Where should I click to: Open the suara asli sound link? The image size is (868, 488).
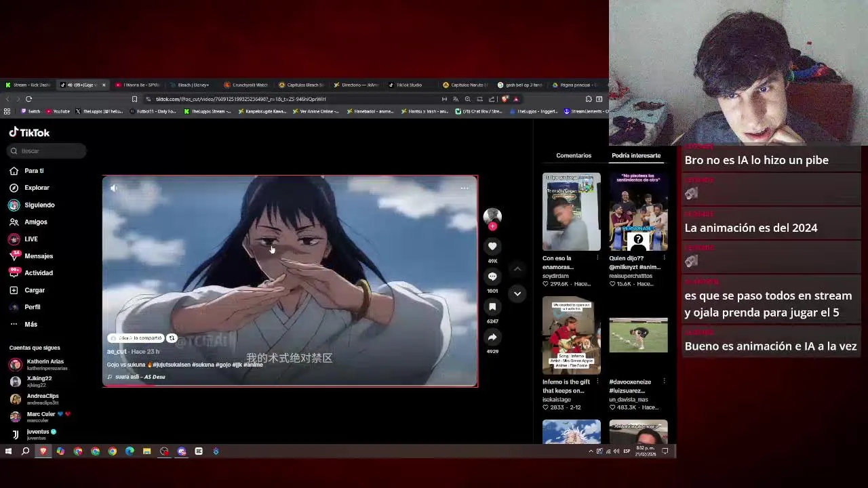[136, 377]
